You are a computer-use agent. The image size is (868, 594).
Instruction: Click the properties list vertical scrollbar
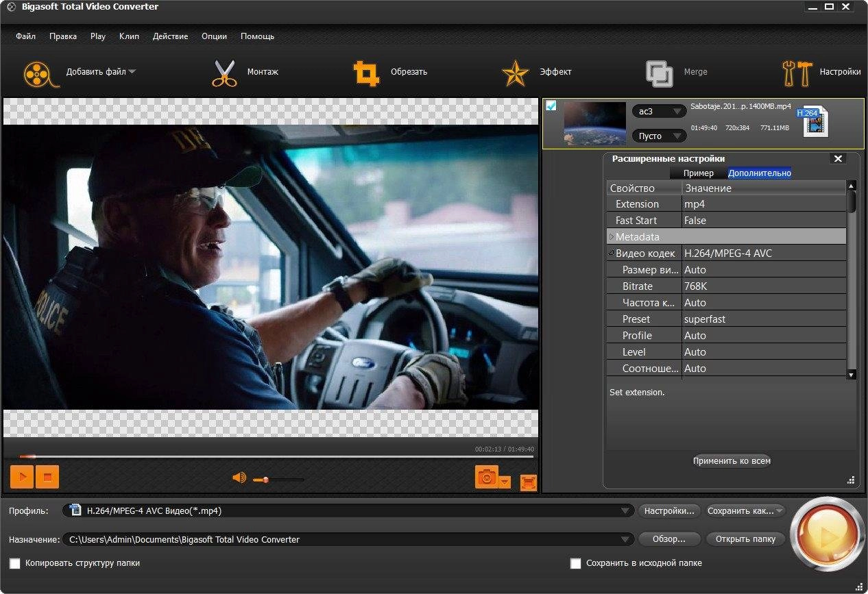pos(852,202)
